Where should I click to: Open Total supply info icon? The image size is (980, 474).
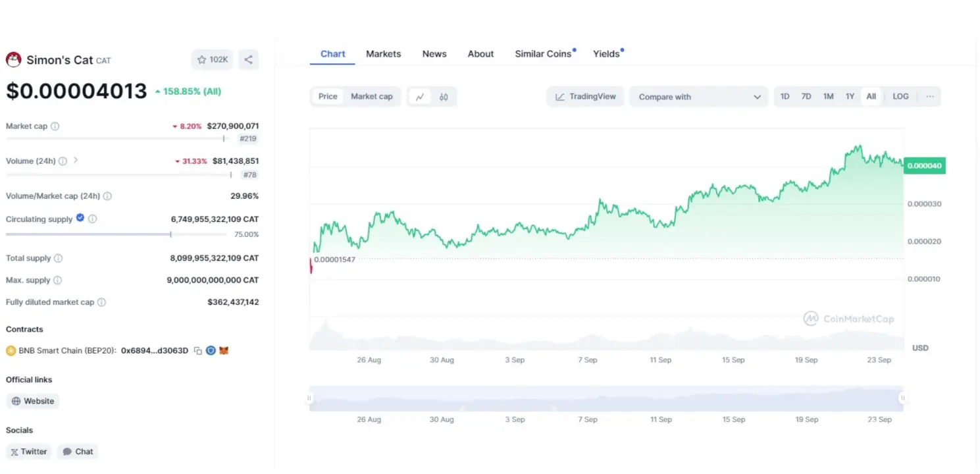tap(58, 259)
